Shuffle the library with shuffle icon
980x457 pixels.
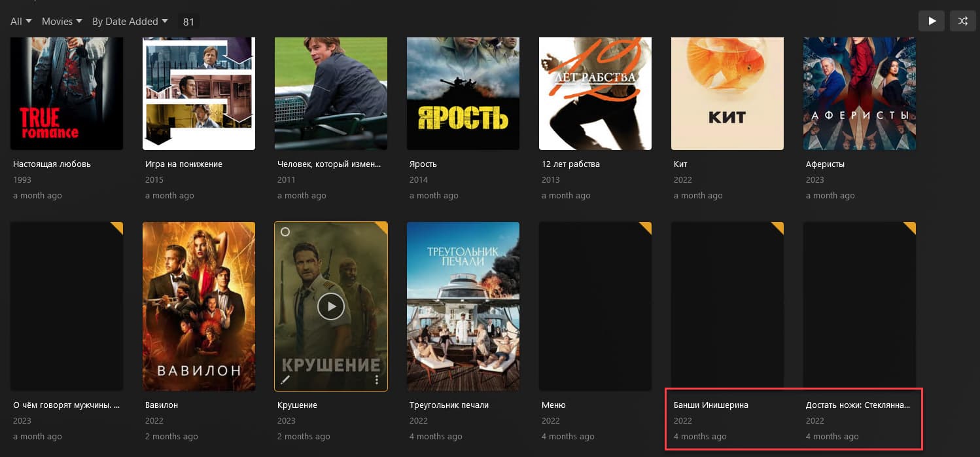962,21
